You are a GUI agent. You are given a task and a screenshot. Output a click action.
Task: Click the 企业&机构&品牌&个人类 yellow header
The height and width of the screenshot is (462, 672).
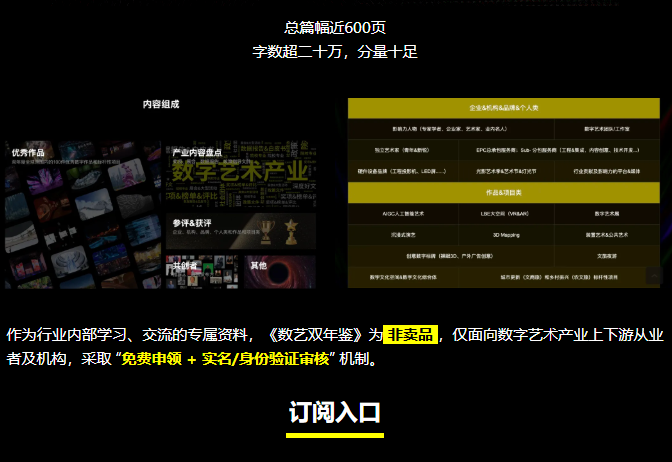(x=504, y=107)
